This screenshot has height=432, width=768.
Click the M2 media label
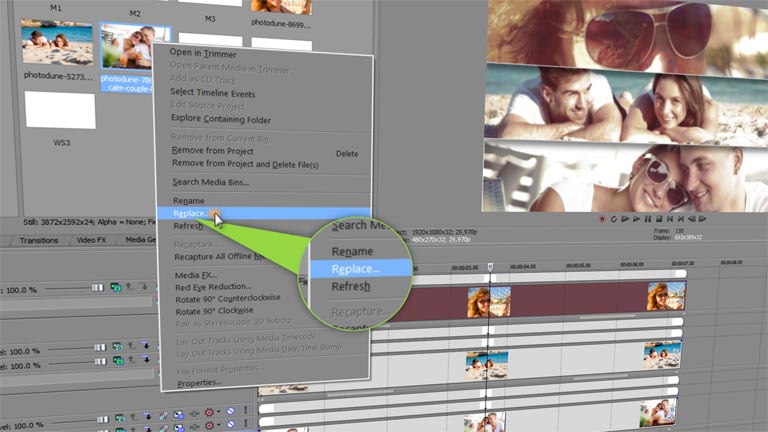pyautogui.click(x=135, y=13)
